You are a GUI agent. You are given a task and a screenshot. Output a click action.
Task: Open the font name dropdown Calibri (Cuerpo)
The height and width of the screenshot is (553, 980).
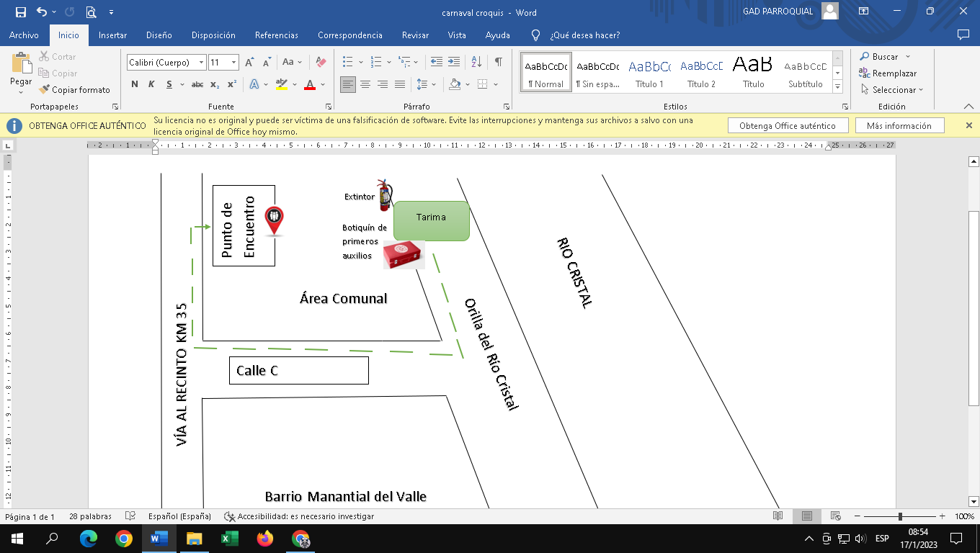click(x=202, y=63)
